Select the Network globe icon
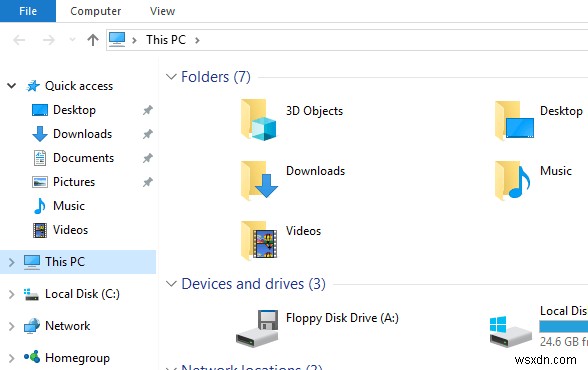Screen dimensions: 588x370 (x=32, y=326)
